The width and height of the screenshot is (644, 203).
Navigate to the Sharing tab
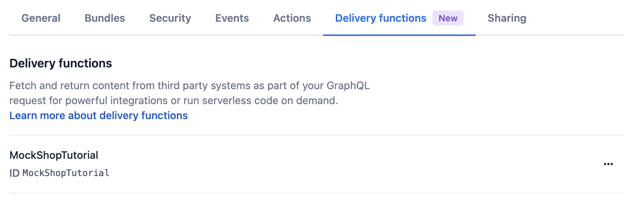coord(507,18)
